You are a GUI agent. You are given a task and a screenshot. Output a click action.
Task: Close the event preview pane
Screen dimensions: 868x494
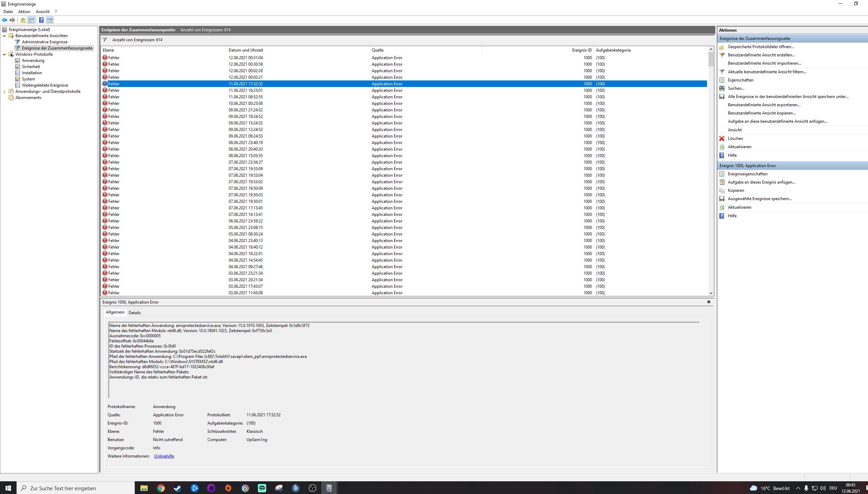point(708,302)
